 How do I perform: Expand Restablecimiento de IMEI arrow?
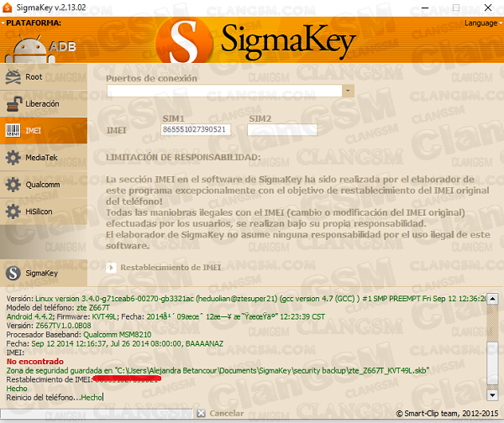[x=111, y=268]
